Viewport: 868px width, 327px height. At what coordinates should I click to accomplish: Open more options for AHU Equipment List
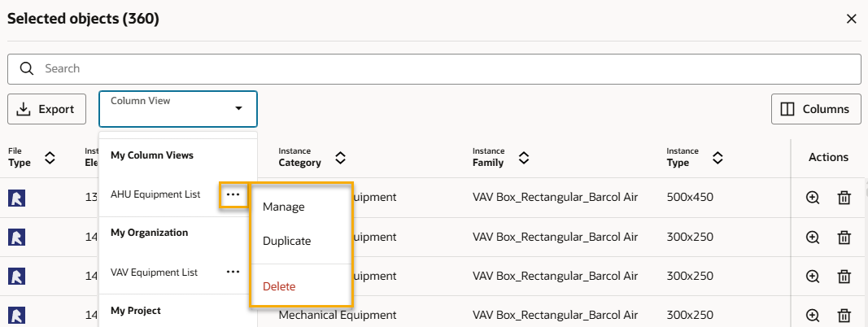[233, 194]
